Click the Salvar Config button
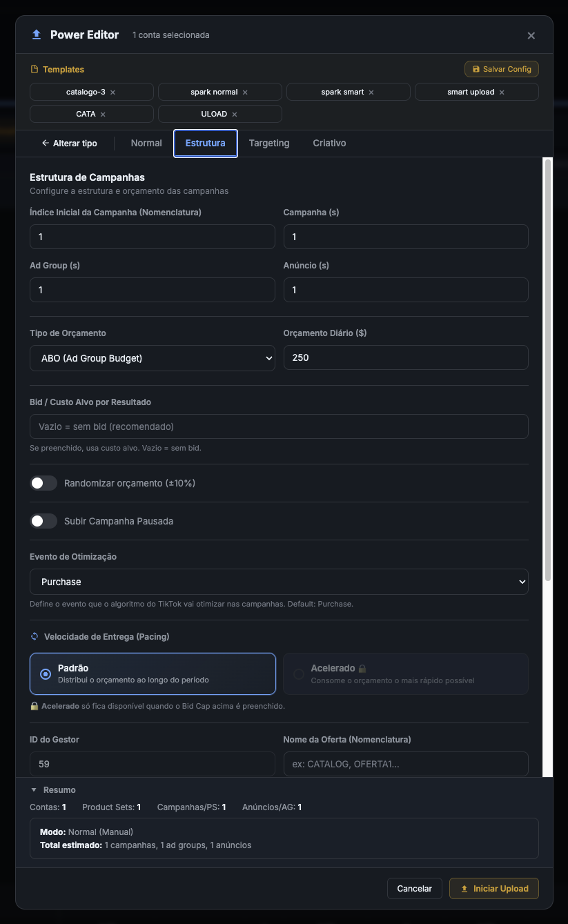The image size is (568, 924). tap(502, 69)
